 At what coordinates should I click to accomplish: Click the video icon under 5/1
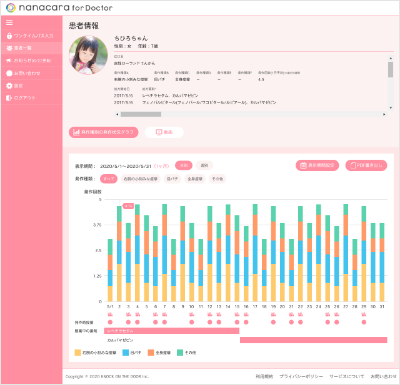coord(110,314)
